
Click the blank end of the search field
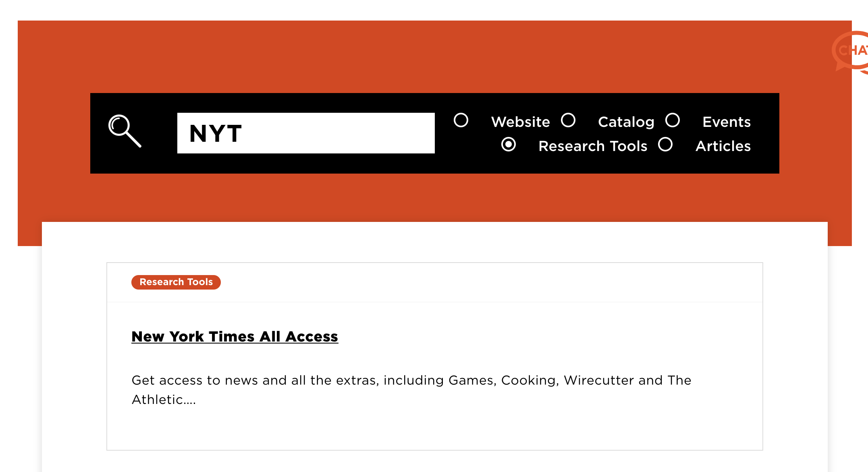[x=363, y=134]
